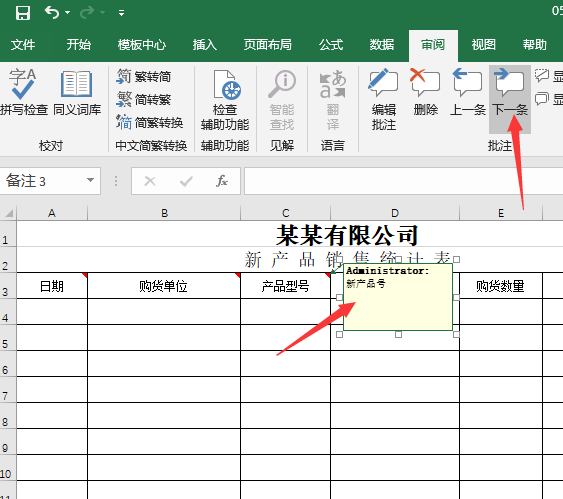563x499 pixels.
Task: Click the Undo arrow icon
Action: click(52, 13)
